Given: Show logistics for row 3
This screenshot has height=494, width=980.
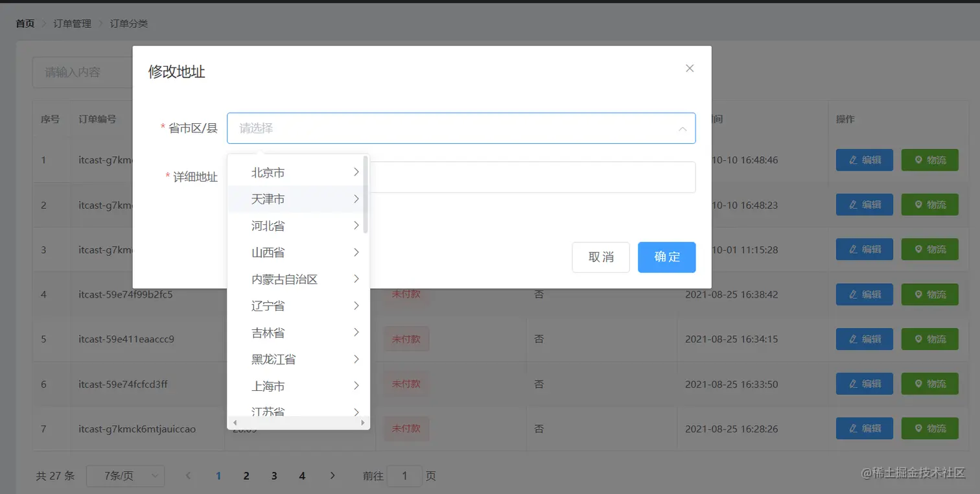Looking at the screenshot, I should [929, 250].
